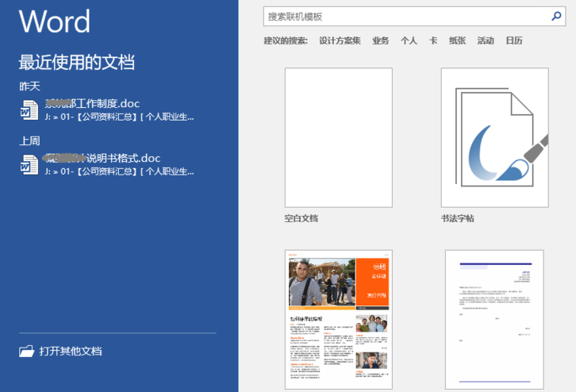
Task: Choose the 书法字帖 brush template thumbnail
Action: point(494,137)
